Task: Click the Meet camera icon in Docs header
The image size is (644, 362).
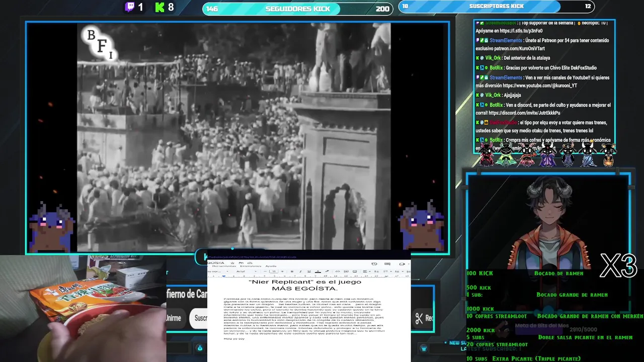Action: tap(402, 264)
